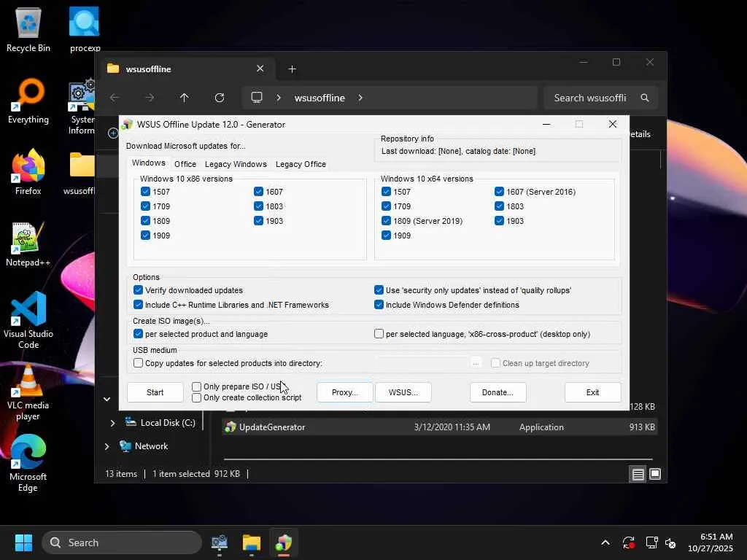The image size is (747, 560).
Task: Open clock showing 6:51 AM
Action: point(710,542)
